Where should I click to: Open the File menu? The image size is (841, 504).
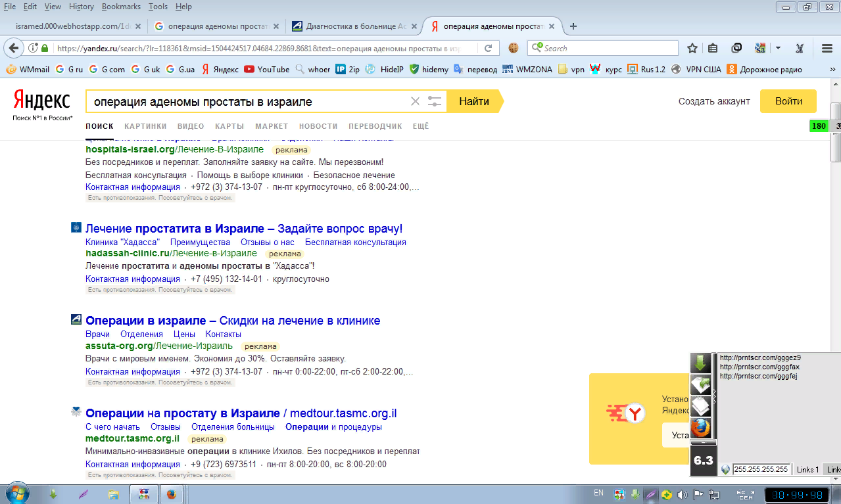[x=10, y=7]
